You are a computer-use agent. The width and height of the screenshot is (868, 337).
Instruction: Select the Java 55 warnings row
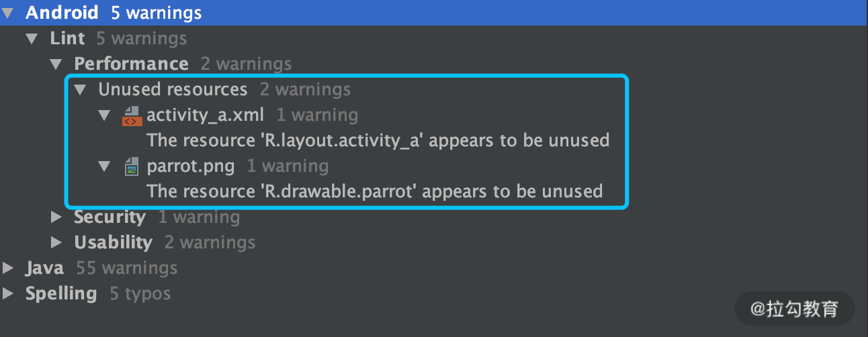[x=101, y=268]
